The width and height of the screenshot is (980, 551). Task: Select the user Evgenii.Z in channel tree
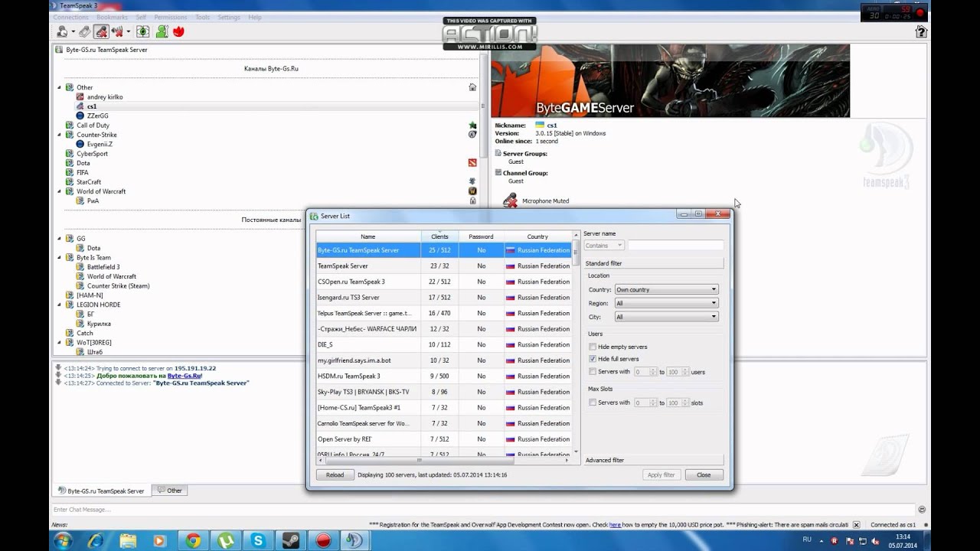point(100,144)
